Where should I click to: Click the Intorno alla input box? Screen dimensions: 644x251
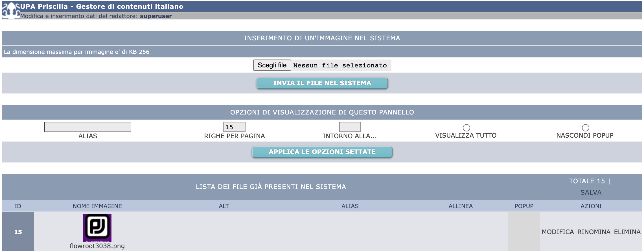pyautogui.click(x=350, y=127)
